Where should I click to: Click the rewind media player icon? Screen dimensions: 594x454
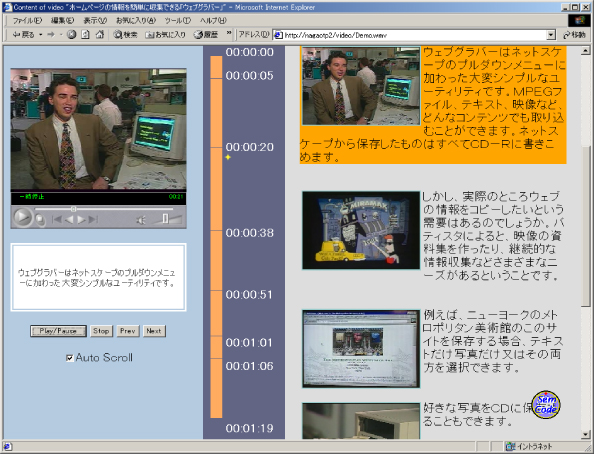(69, 219)
